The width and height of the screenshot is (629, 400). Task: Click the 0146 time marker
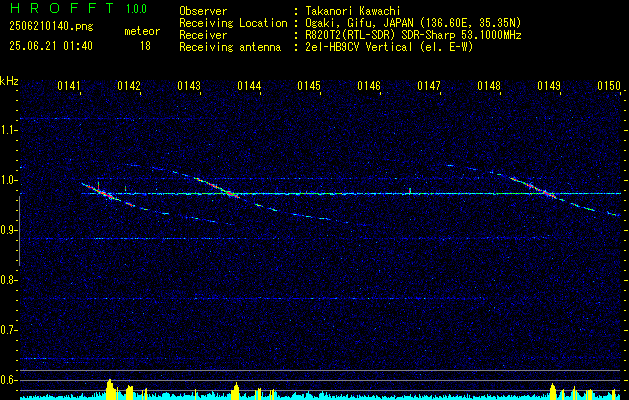[x=369, y=85]
